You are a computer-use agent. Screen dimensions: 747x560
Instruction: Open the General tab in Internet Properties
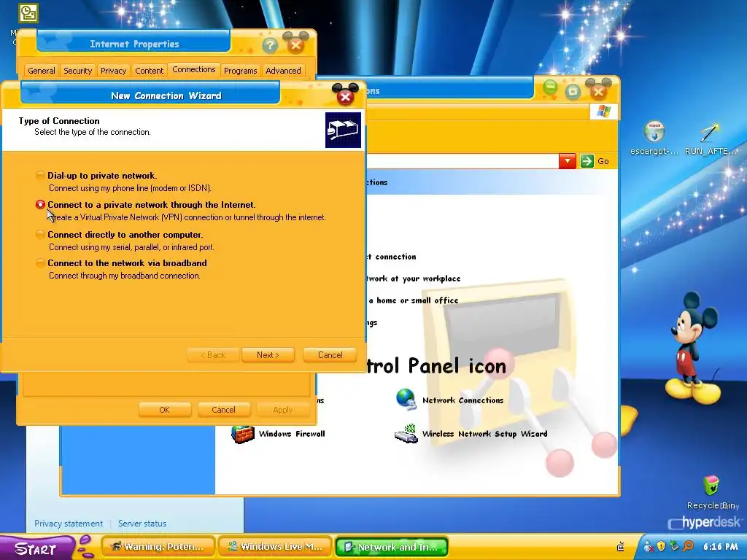(x=42, y=71)
